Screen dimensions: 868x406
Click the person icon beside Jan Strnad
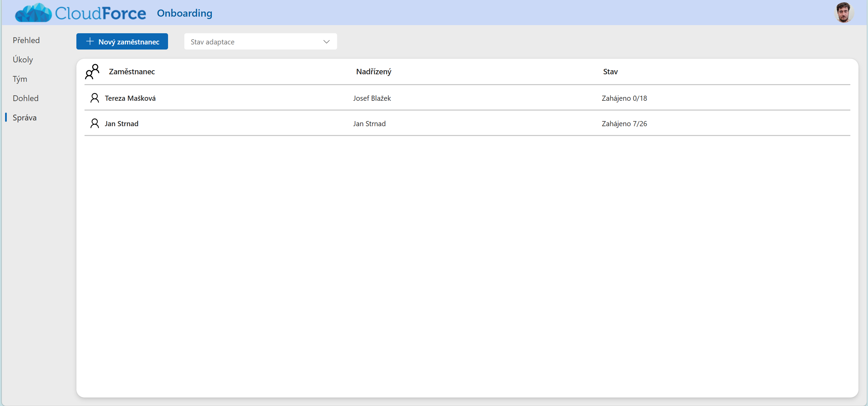pyautogui.click(x=94, y=123)
